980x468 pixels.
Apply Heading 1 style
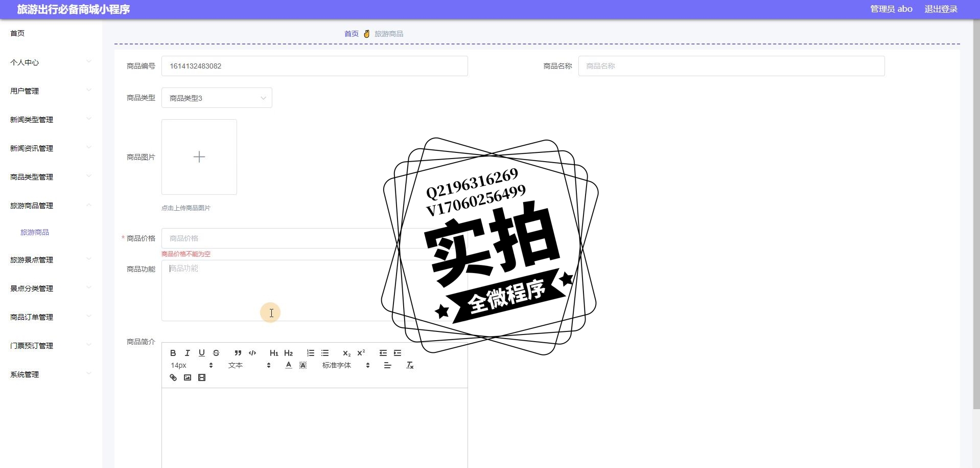(274, 353)
